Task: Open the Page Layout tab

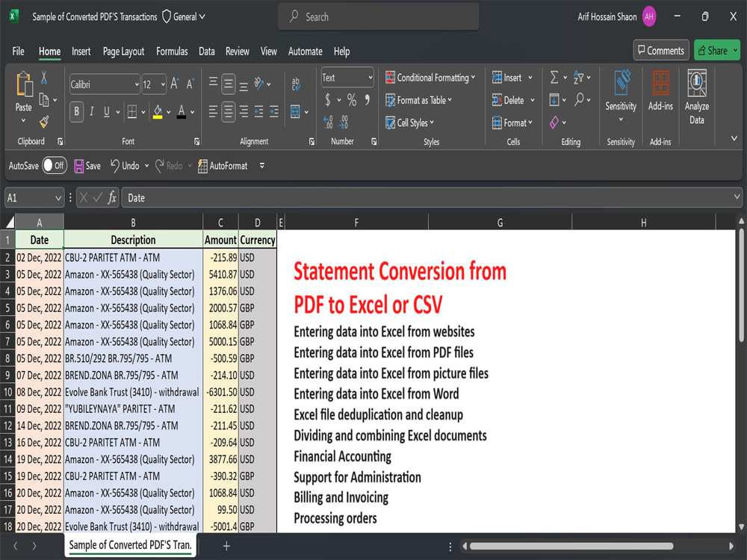Action: 123,51
